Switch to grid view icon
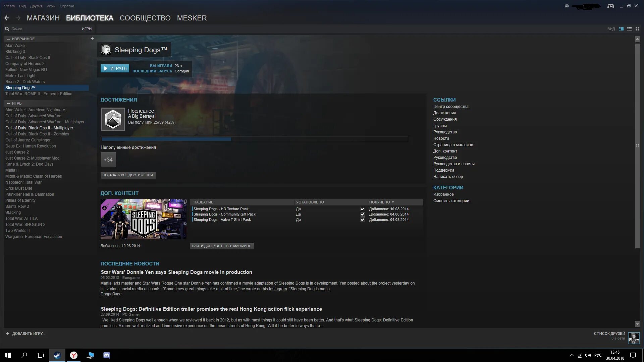Screen dimensions: 644x362 click(x=637, y=29)
